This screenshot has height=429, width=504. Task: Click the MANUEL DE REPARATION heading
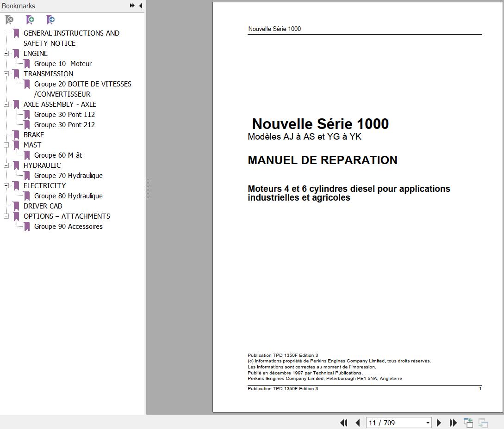323,160
